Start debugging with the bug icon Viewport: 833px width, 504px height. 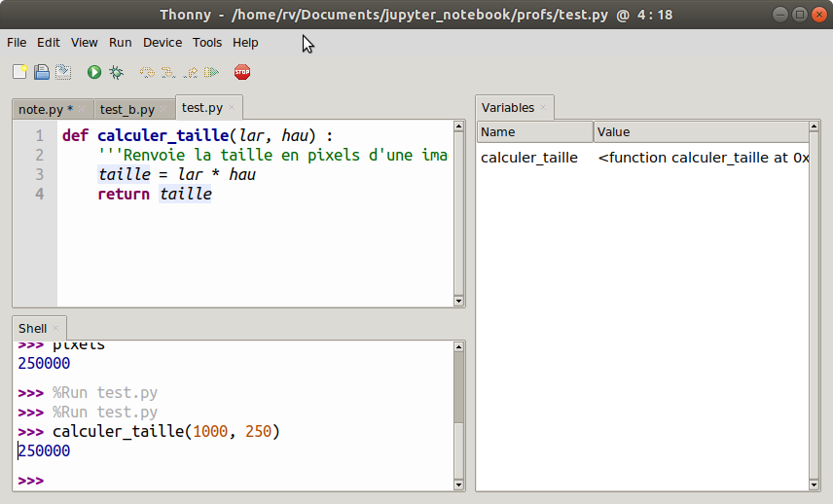pos(116,72)
